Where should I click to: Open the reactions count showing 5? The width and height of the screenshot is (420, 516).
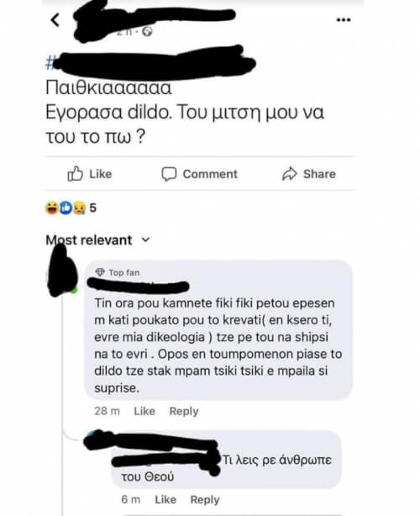pyautogui.click(x=93, y=208)
